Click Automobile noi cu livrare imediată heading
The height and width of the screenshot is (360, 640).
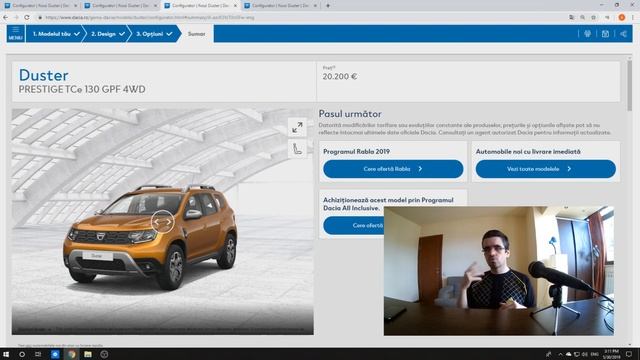[x=528, y=151]
